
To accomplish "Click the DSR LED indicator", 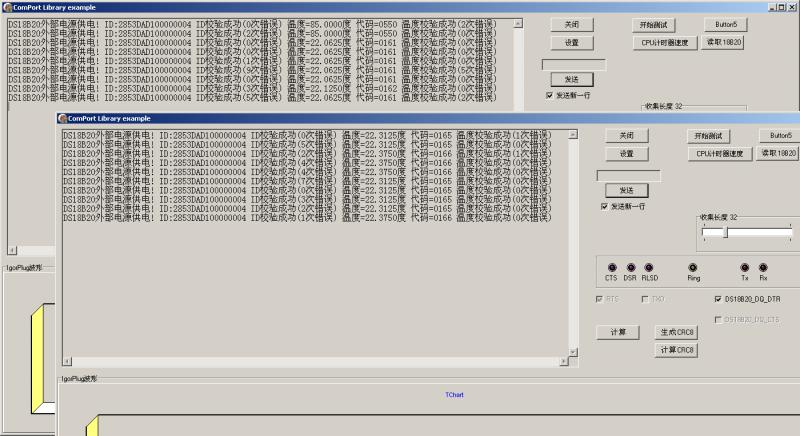I will click(630, 267).
